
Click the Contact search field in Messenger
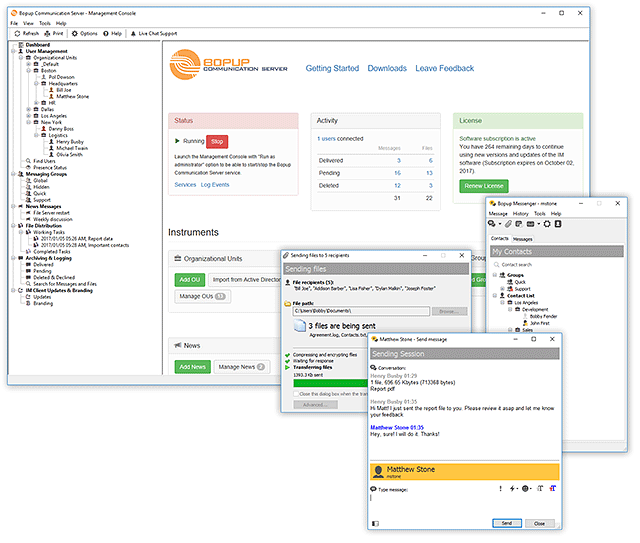pos(558,265)
